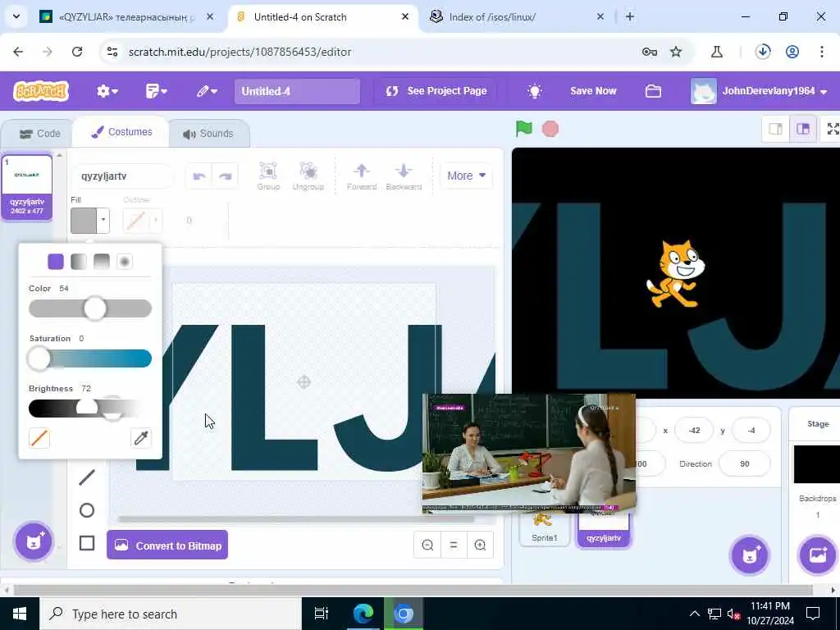Image resolution: width=840 pixels, height=630 pixels.
Task: Click the redo arrow
Action: click(x=226, y=176)
